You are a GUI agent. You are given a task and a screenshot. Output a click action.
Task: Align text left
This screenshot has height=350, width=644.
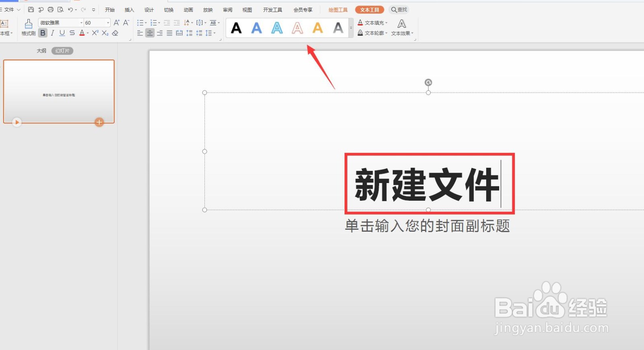point(140,33)
